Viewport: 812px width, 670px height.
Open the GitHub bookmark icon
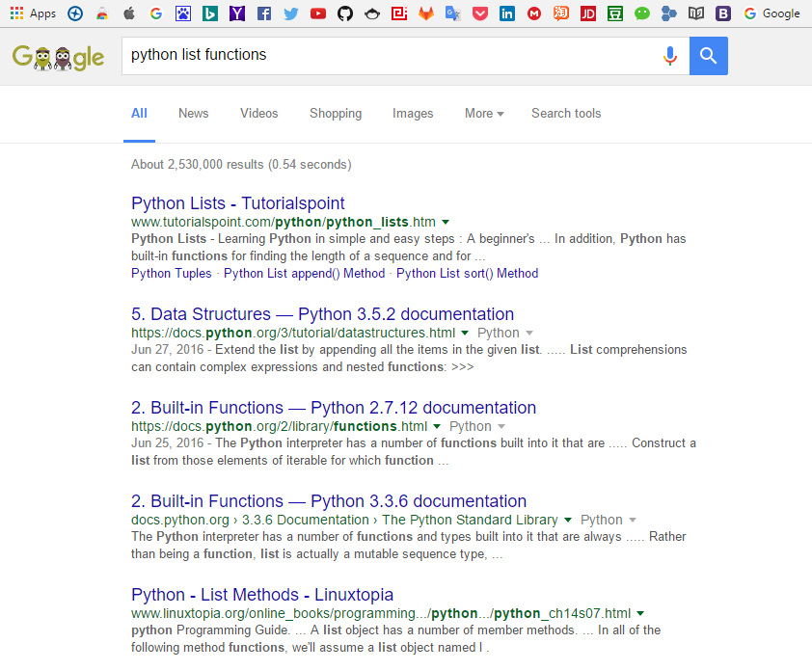[x=346, y=13]
